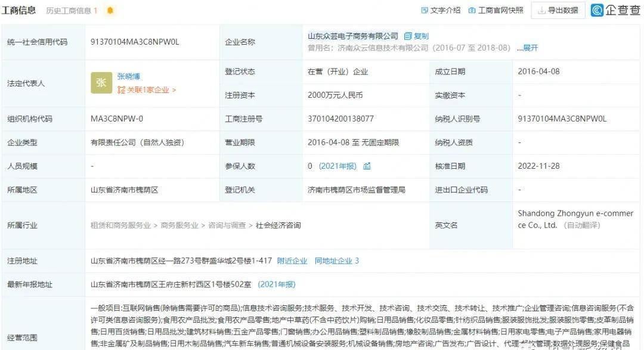The image size is (644, 350).
Task: Click the 人员规模 label
Action: [22, 166]
